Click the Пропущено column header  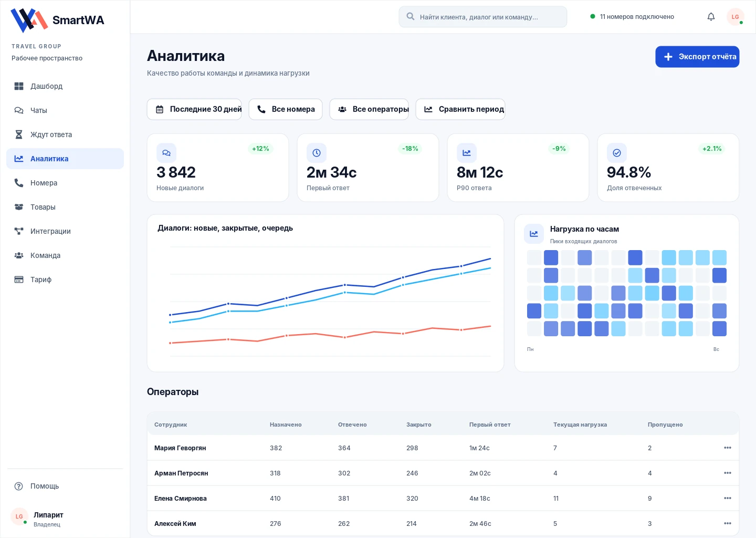(x=665, y=425)
